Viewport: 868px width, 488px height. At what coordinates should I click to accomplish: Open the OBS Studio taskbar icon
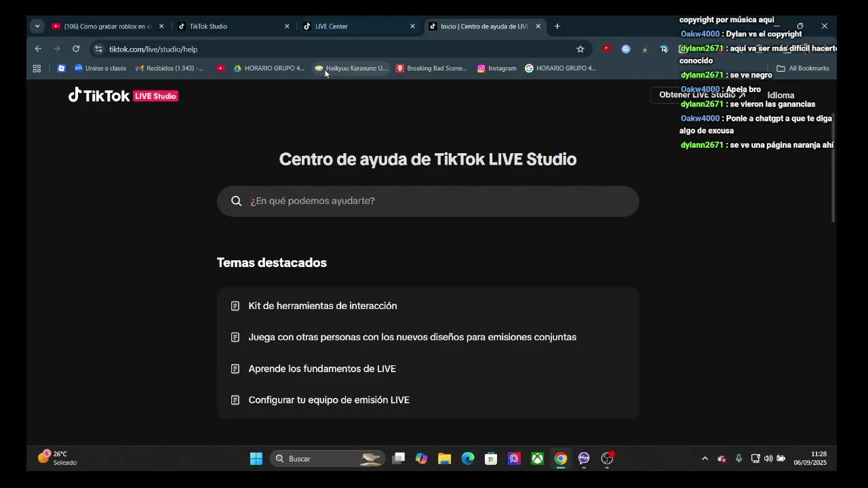pyautogui.click(x=607, y=459)
